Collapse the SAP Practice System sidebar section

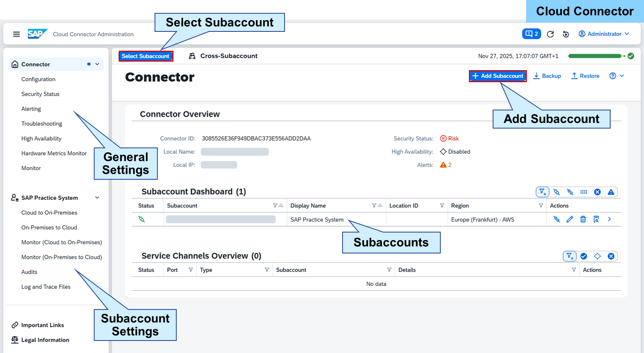coord(97,197)
